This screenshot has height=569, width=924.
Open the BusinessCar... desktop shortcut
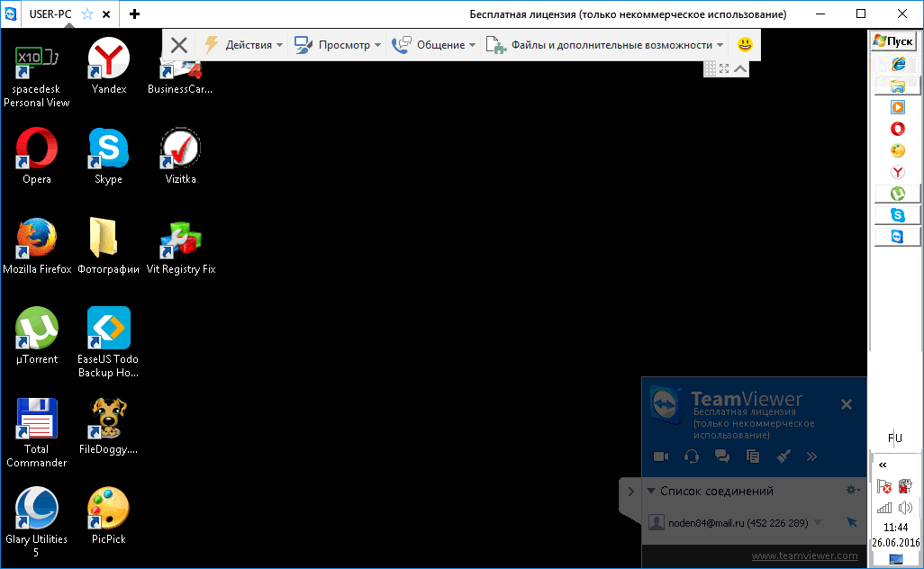pyautogui.click(x=180, y=77)
